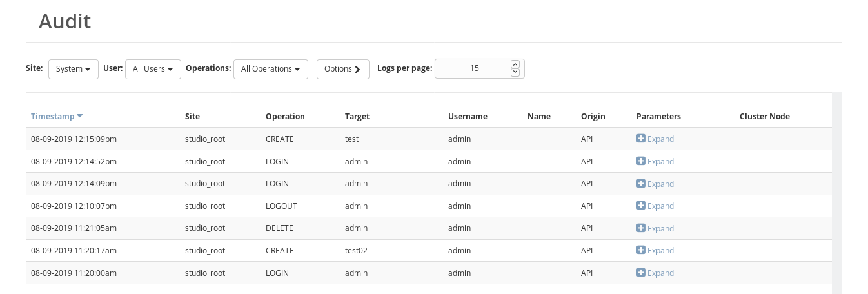Image resolution: width=868 pixels, height=294 pixels.
Task: Click the Name column header
Action: [x=539, y=117]
